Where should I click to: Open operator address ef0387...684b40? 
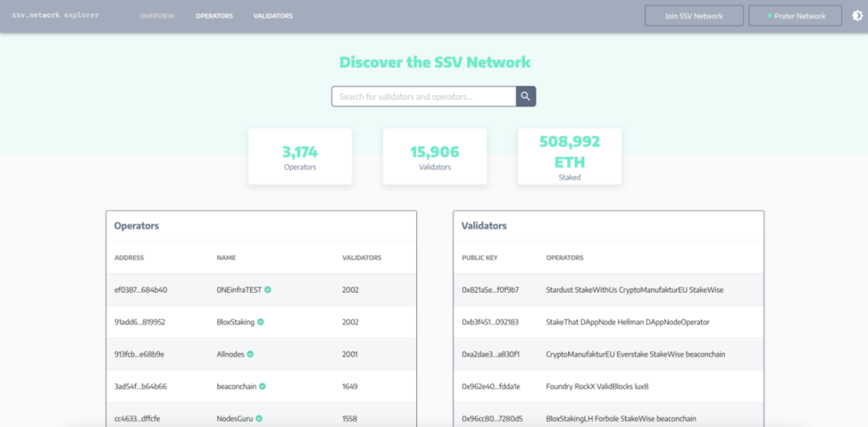[141, 289]
